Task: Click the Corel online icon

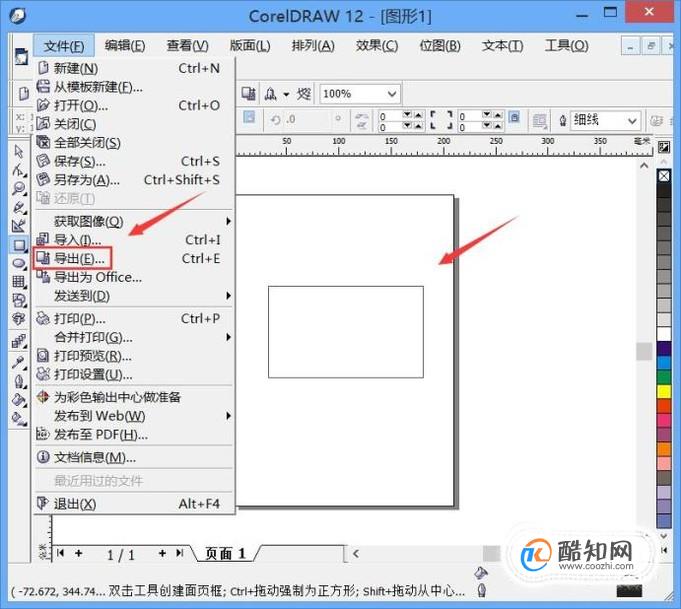Action: coord(304,93)
